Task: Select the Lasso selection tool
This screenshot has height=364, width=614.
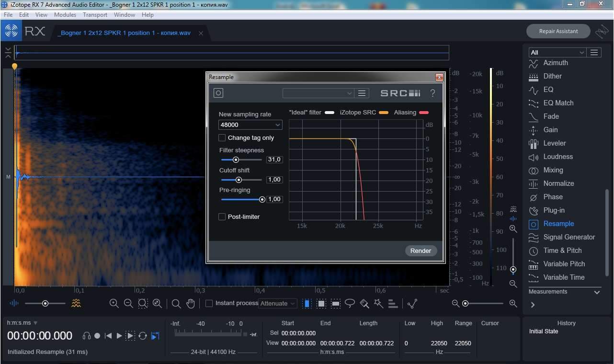Action: 350,303
